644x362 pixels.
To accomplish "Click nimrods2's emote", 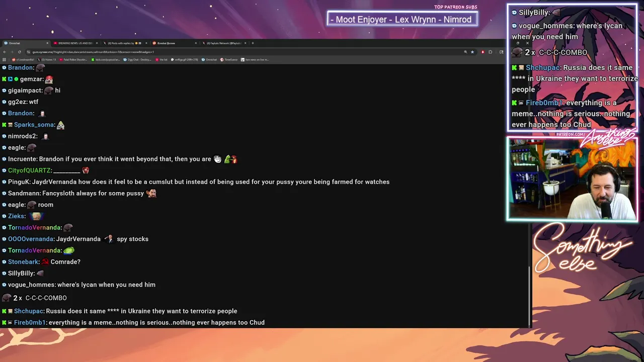I will (x=46, y=136).
